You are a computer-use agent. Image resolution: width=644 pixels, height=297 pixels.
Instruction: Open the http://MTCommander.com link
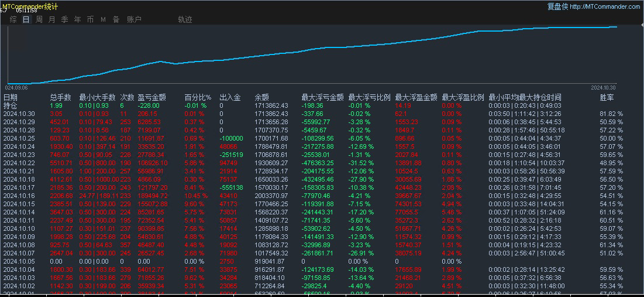click(x=605, y=6)
